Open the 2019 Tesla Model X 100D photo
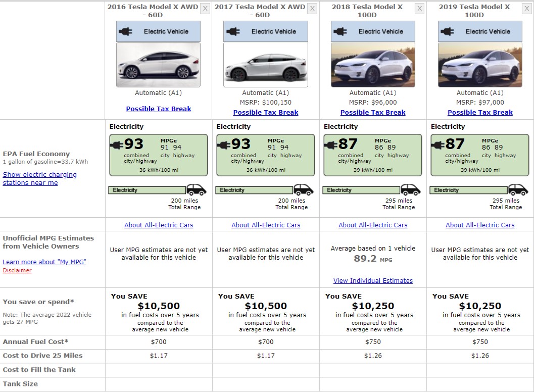 coord(480,65)
